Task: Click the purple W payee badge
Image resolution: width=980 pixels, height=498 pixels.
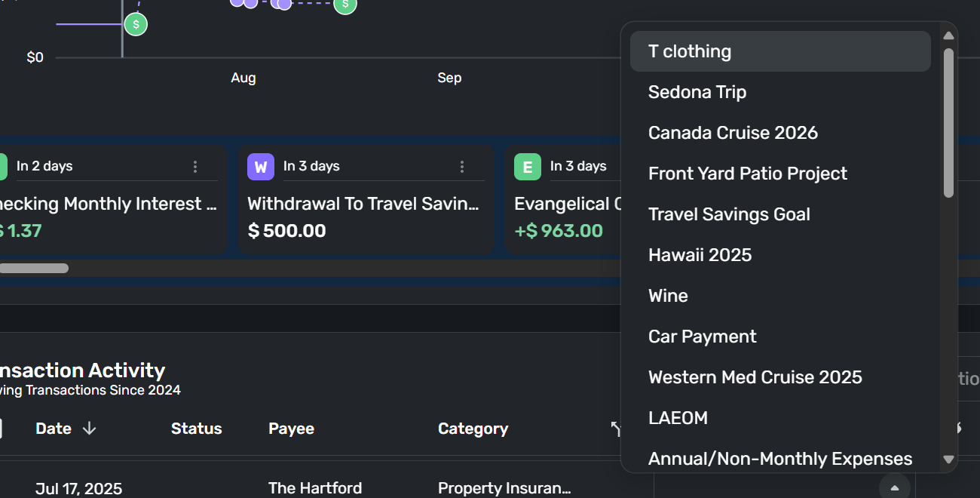Action: [261, 167]
